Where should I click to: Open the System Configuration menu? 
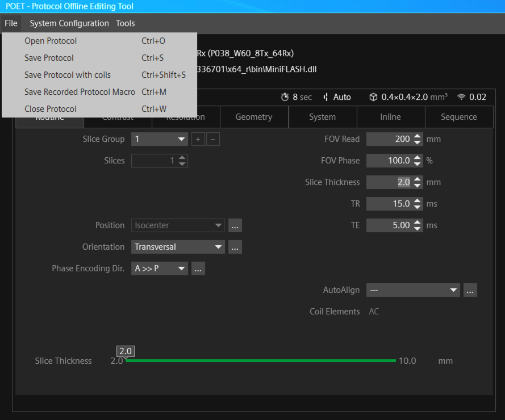pos(69,23)
